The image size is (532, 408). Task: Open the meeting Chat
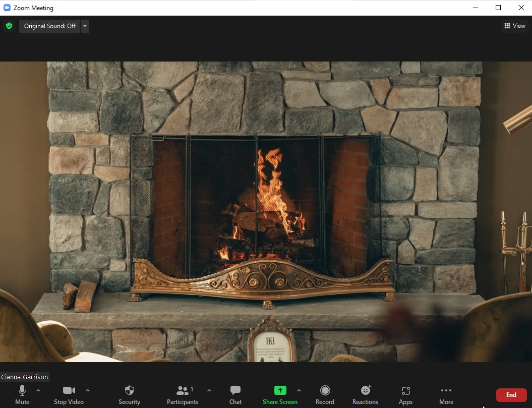(x=235, y=393)
